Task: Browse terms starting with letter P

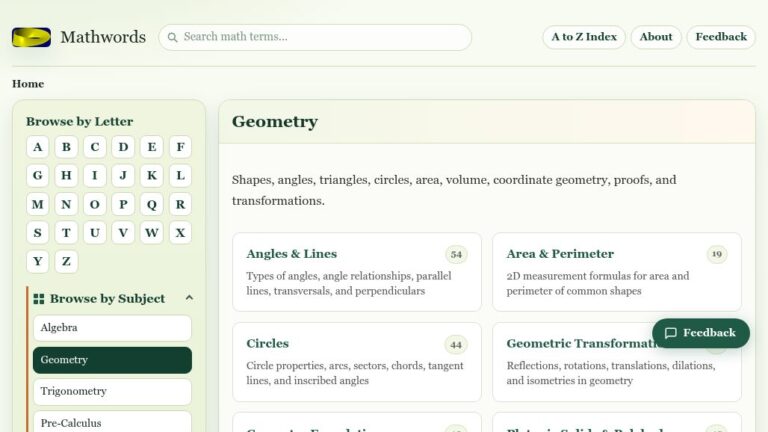Action: click(123, 204)
